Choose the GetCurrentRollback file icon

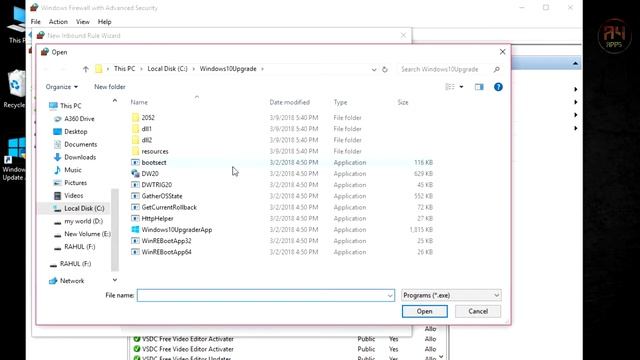click(135, 207)
